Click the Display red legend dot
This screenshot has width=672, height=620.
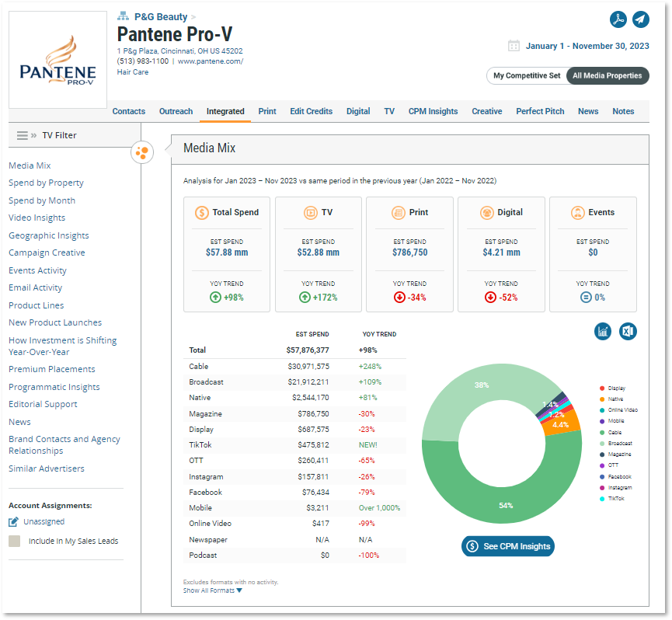[602, 388]
